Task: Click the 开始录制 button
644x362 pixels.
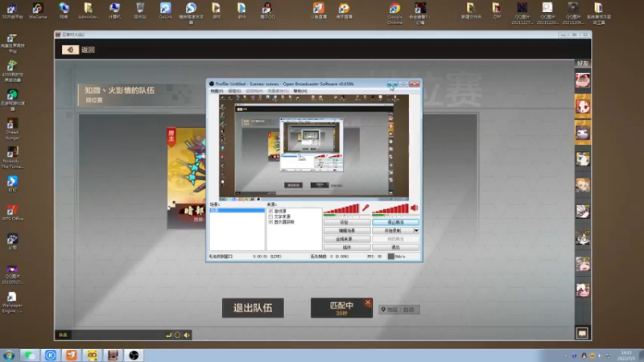Action: 393,231
